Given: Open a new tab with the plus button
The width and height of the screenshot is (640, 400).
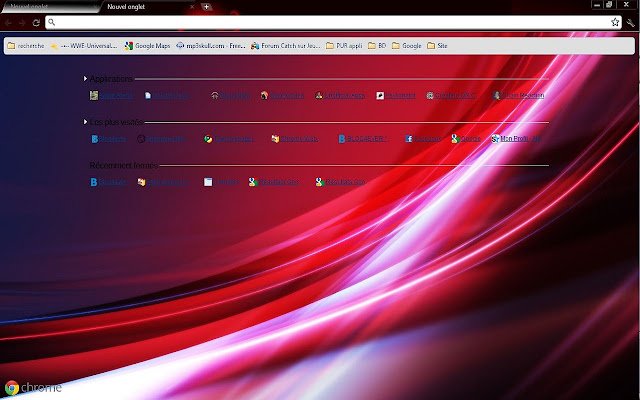Looking at the screenshot, I should click(x=207, y=7).
